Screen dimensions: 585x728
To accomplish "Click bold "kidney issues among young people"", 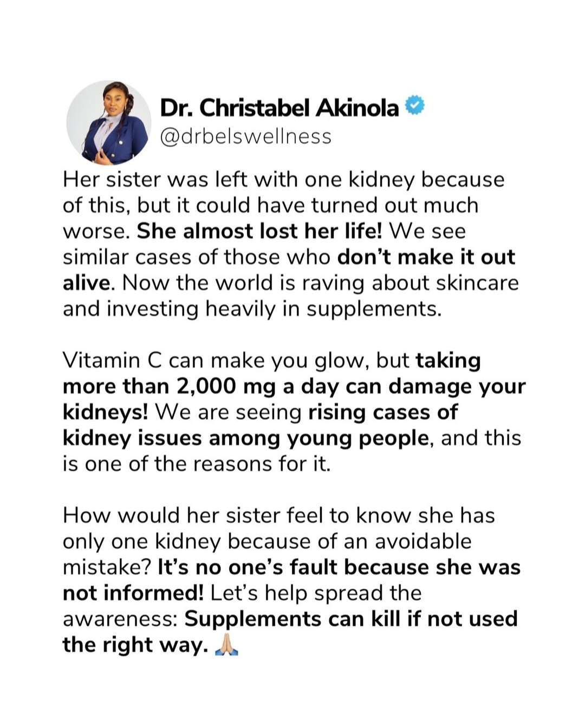I will pos(245,438).
